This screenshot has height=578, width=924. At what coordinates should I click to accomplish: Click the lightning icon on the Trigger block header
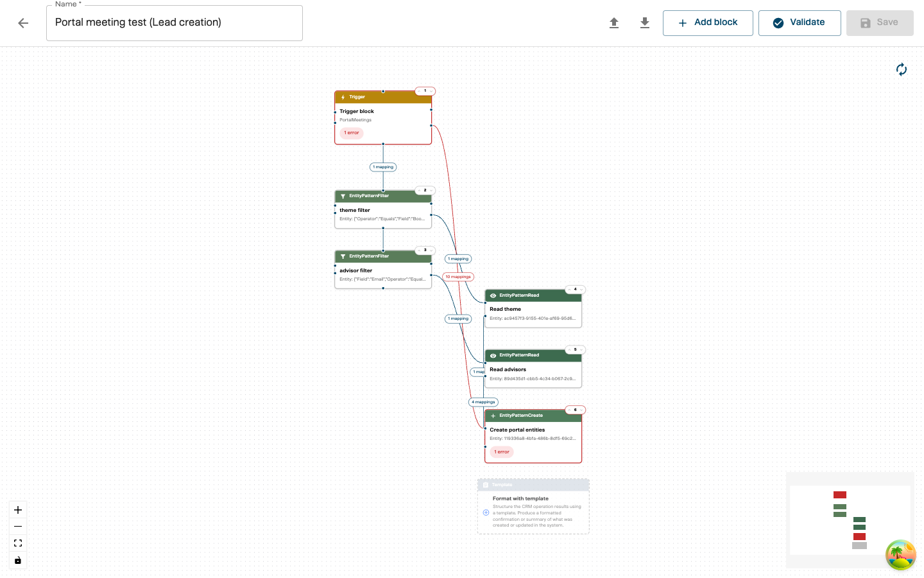coord(343,97)
